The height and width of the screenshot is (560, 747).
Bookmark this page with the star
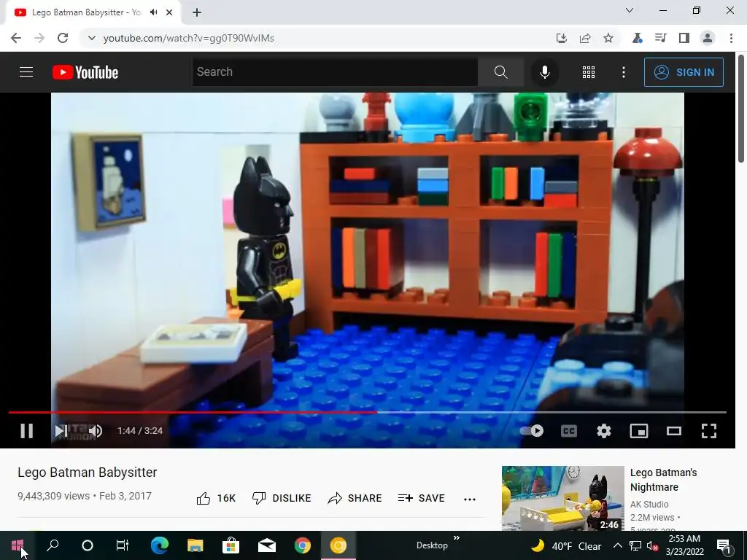click(x=608, y=38)
